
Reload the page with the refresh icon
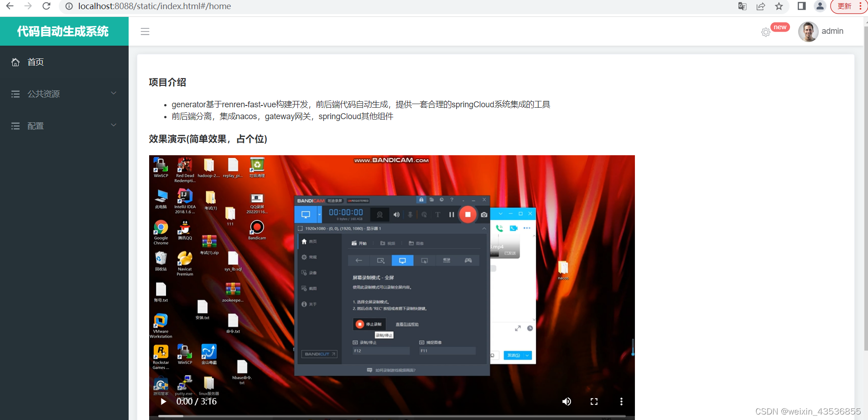tap(47, 6)
